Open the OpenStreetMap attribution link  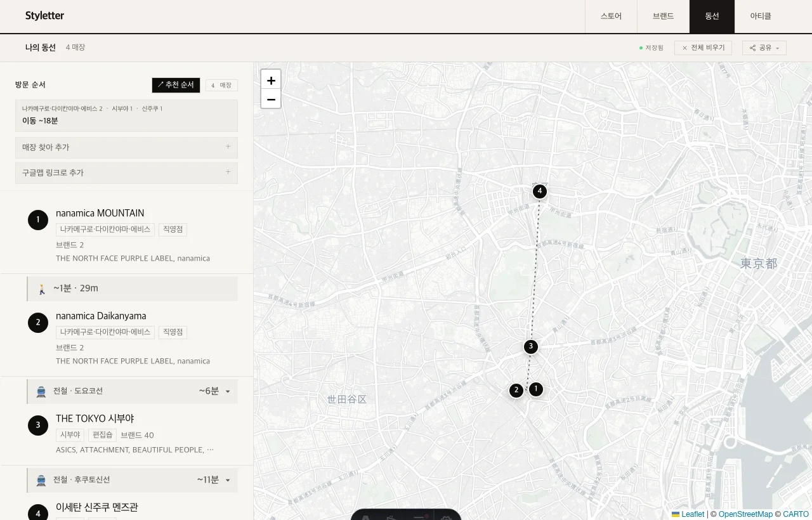coord(745,514)
